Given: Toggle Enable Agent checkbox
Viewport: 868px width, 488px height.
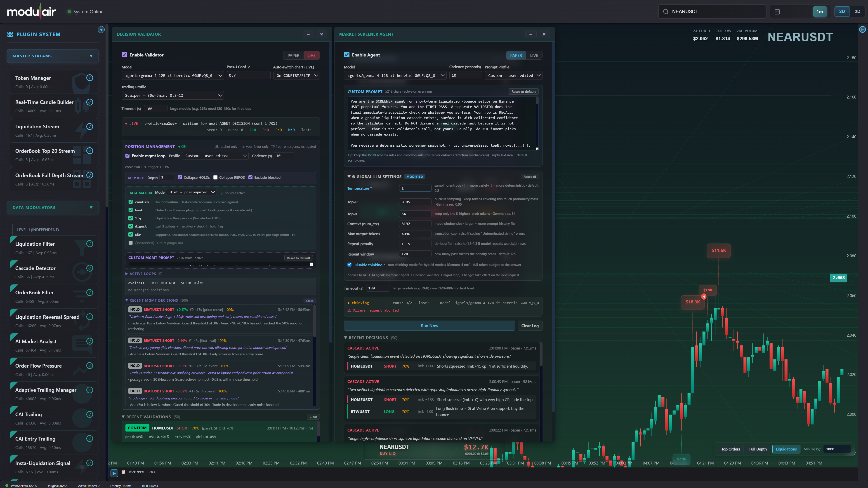Looking at the screenshot, I should [x=347, y=55].
